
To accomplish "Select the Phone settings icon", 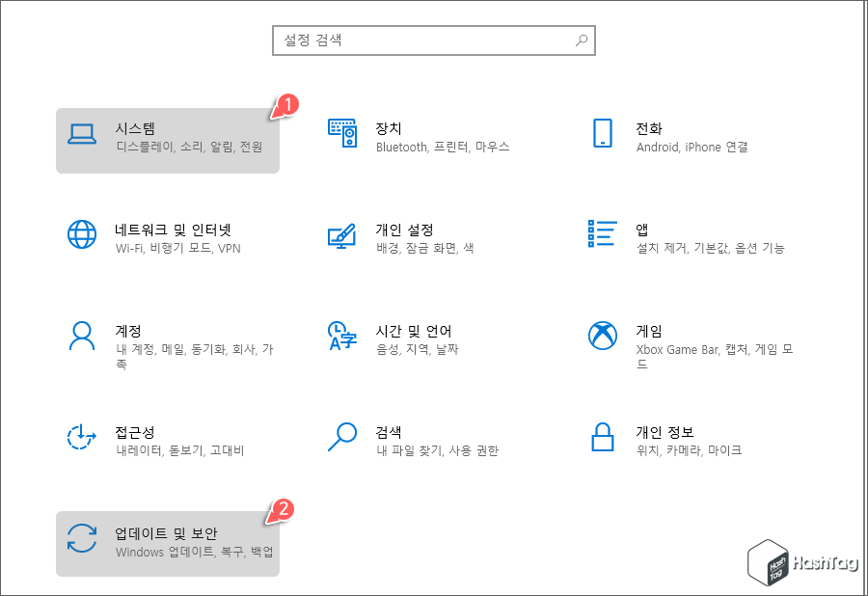I will 602,134.
